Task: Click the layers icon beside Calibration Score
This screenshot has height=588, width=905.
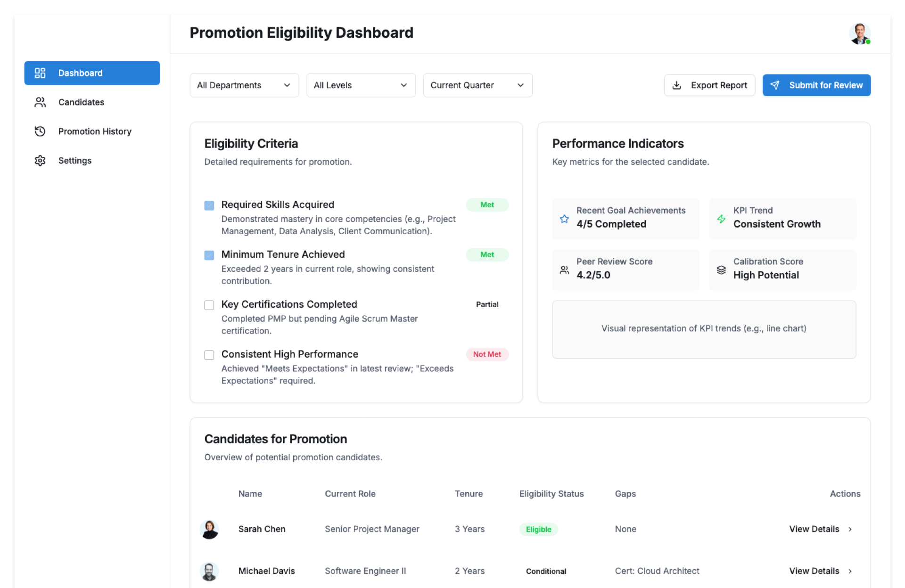Action: (721, 270)
